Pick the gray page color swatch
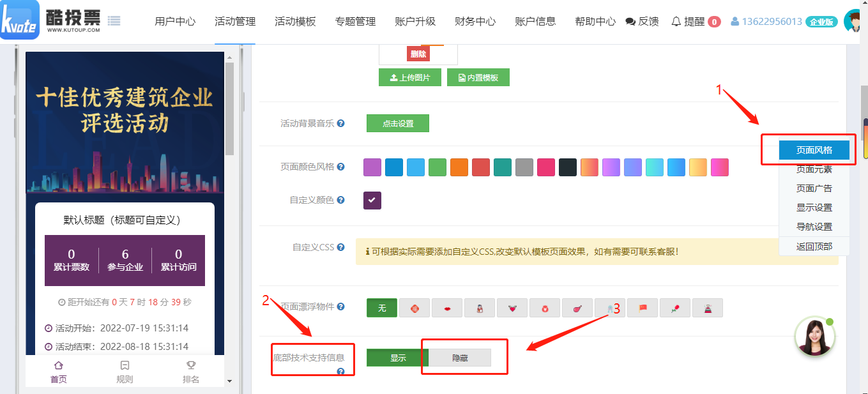The width and height of the screenshot is (868, 394). tap(524, 167)
